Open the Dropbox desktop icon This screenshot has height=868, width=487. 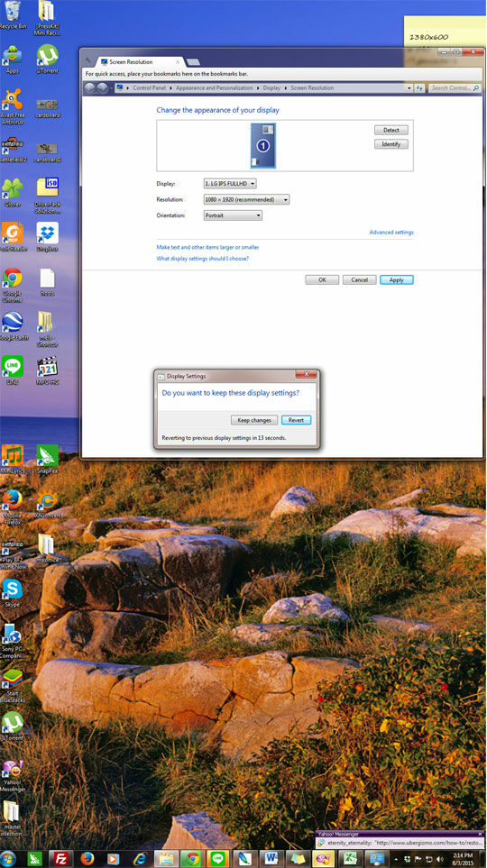click(47, 237)
